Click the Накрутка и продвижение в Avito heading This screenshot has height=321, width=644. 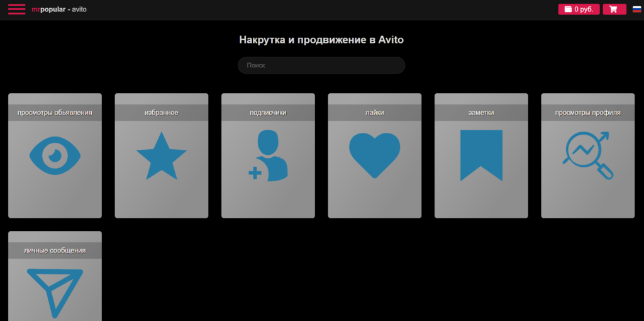coord(321,40)
